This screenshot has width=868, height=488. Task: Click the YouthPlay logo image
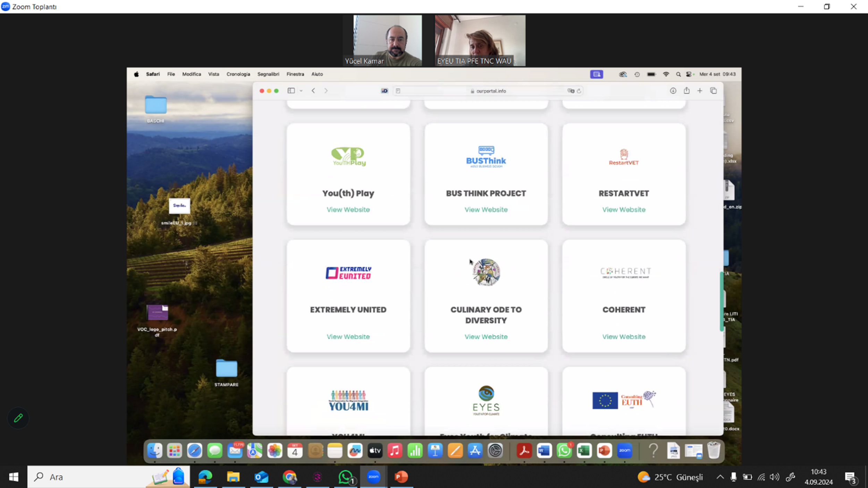tap(348, 156)
